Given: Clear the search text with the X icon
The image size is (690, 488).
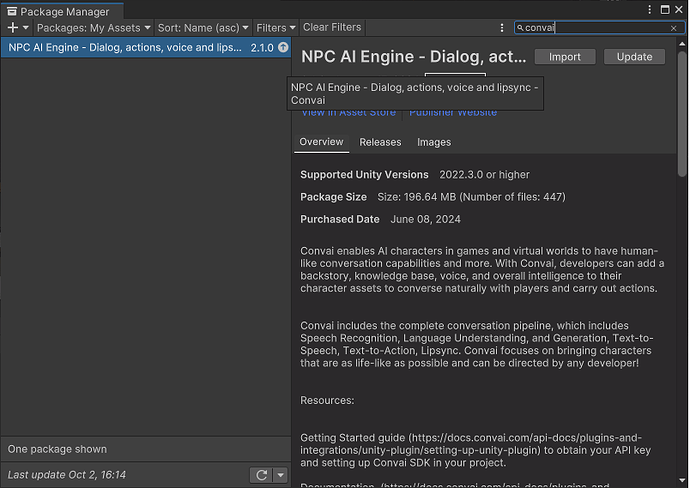Looking at the screenshot, I should (x=674, y=28).
